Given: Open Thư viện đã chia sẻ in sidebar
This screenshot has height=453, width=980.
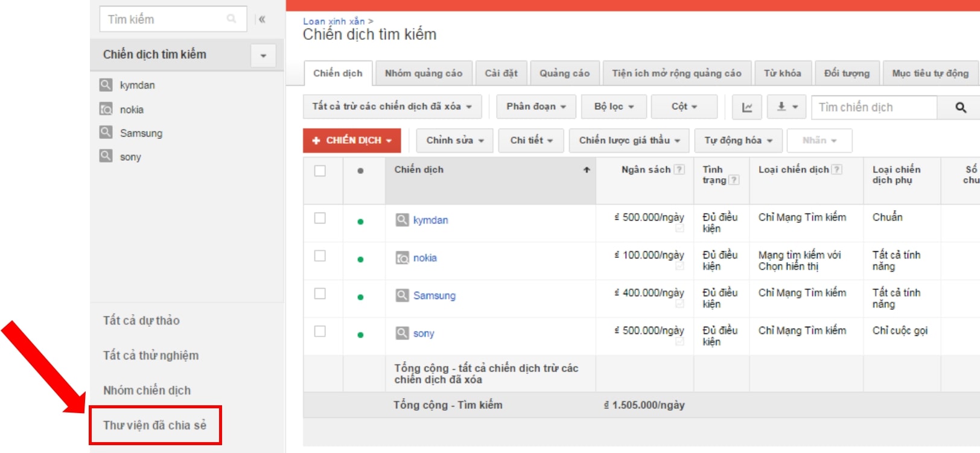Looking at the screenshot, I should [155, 425].
